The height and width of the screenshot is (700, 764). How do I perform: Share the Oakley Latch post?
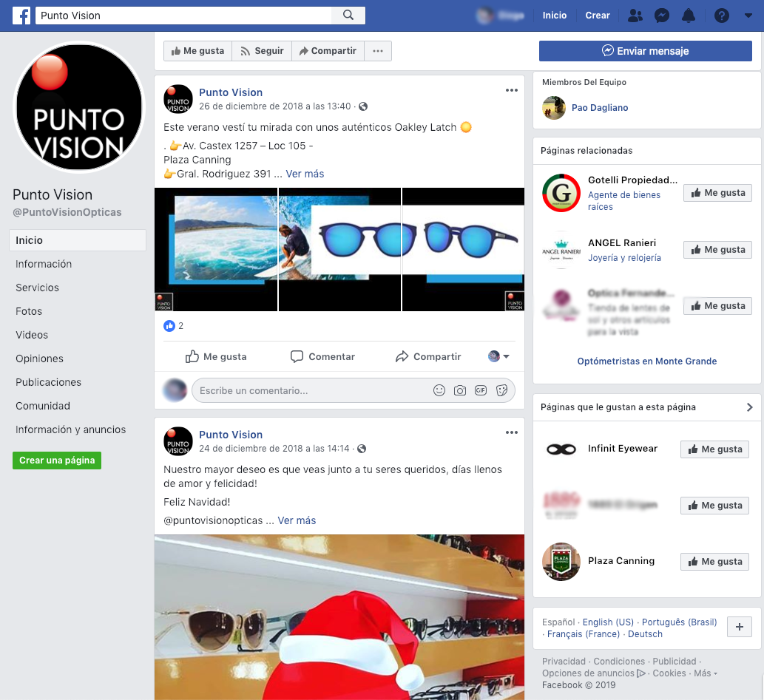pyautogui.click(x=427, y=356)
